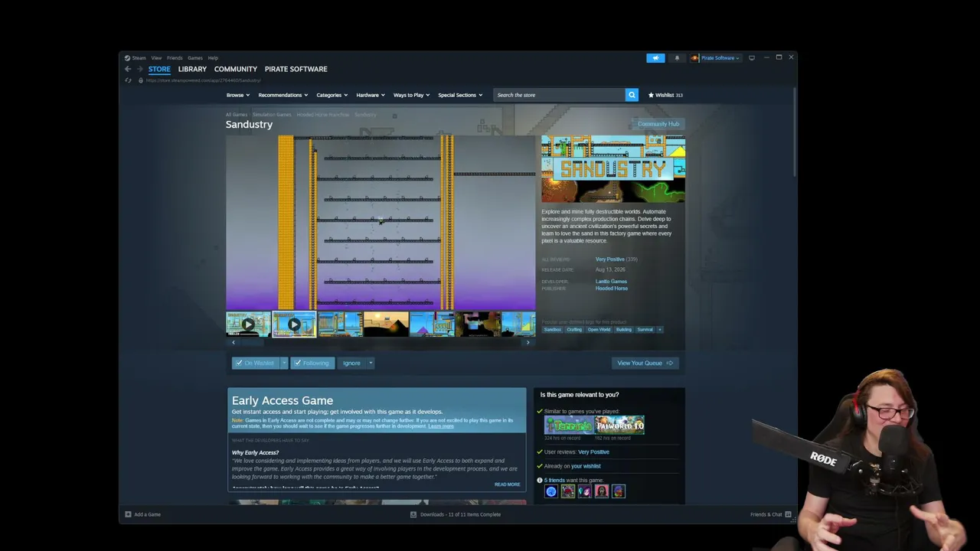Open the third friend's avatar who wants this game
This screenshot has width=980, height=551.
tap(584, 491)
